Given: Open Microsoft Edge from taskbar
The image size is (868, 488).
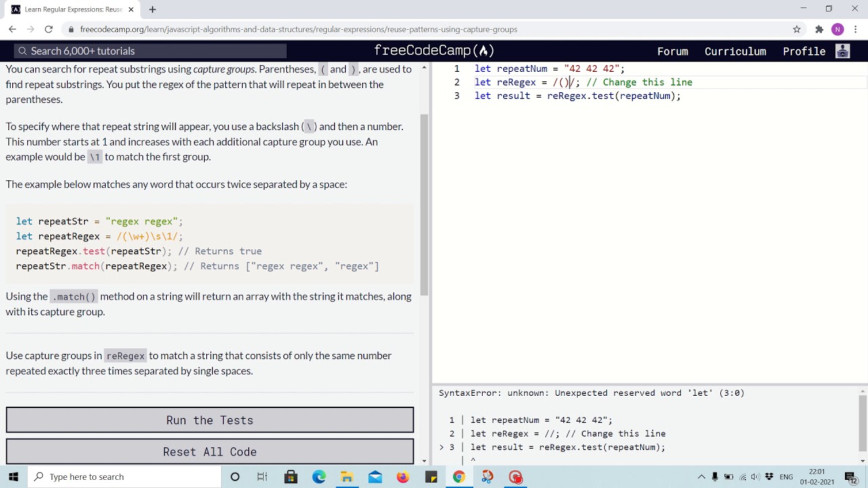Looking at the screenshot, I should click(319, 476).
